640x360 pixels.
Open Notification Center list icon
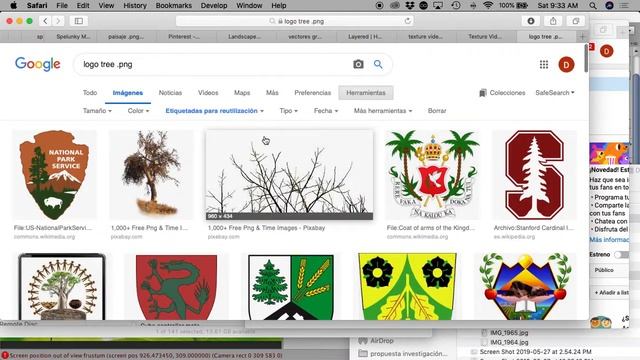624,5
